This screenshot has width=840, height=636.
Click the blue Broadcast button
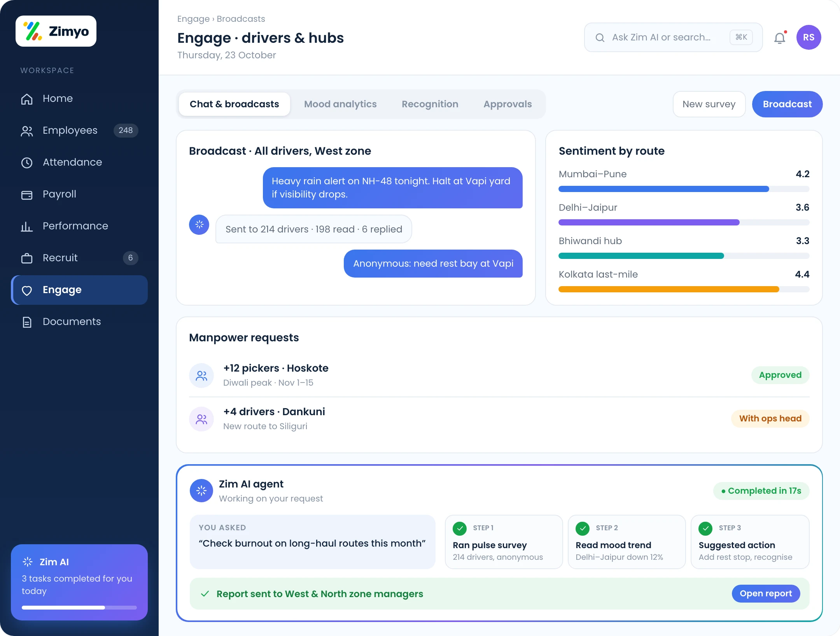(787, 104)
